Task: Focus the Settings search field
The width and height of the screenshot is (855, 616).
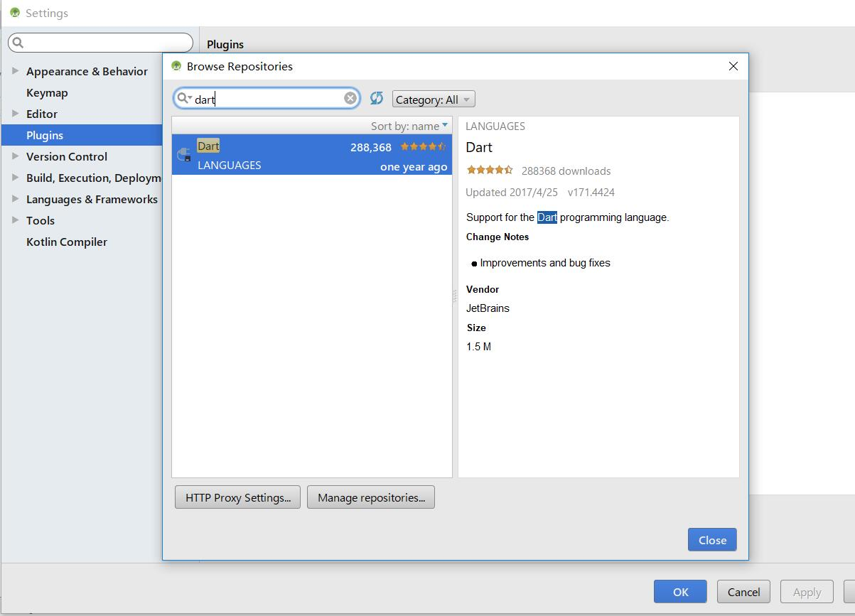Action: [x=101, y=43]
